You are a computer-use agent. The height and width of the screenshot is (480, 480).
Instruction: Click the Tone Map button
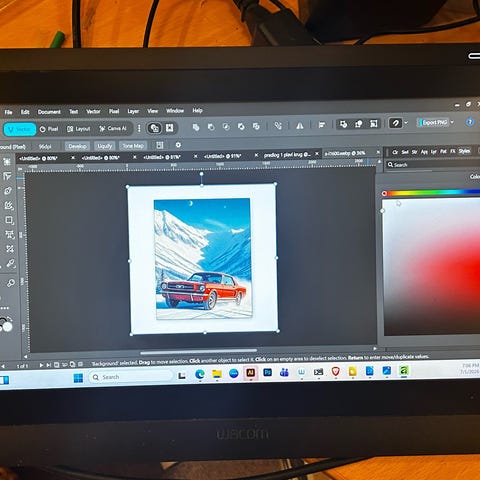pos(133,146)
